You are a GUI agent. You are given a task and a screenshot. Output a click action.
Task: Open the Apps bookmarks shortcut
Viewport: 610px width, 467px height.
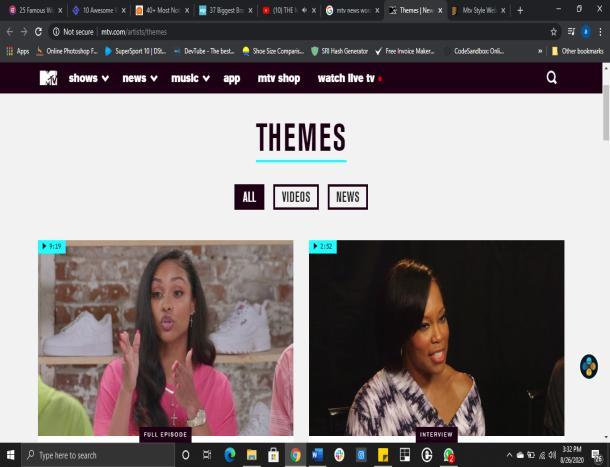18,51
